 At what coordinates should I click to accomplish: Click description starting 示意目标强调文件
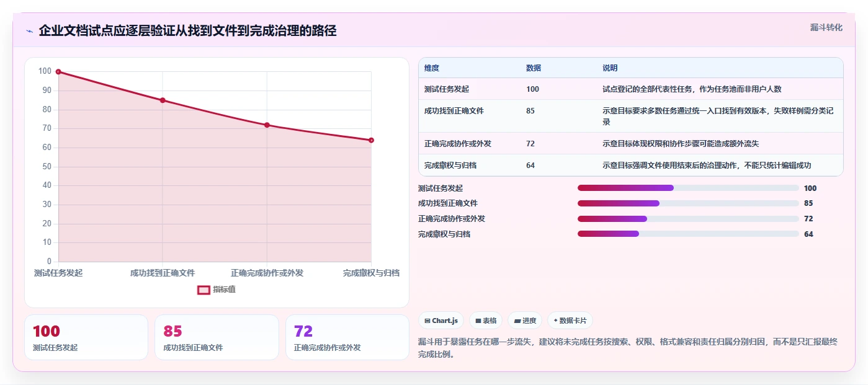(x=707, y=166)
